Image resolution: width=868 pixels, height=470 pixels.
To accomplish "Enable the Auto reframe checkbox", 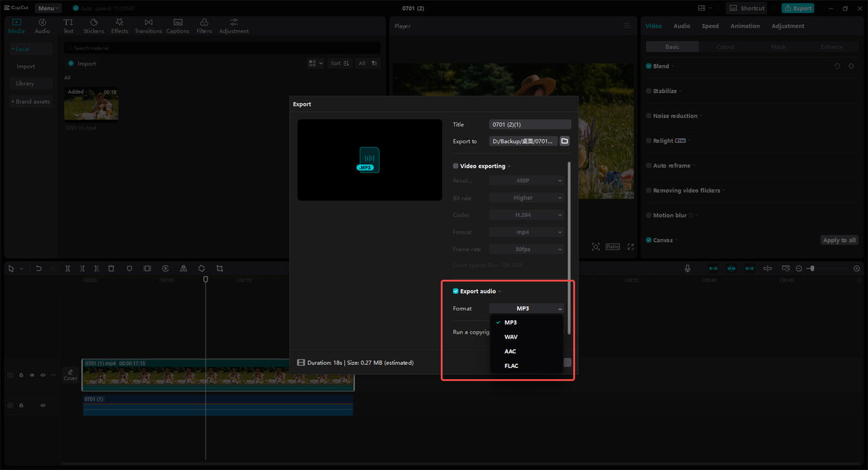I will pyautogui.click(x=649, y=165).
